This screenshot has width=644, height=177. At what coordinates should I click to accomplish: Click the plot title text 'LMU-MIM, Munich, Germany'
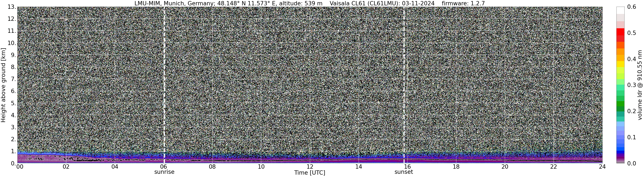pos(174,3)
